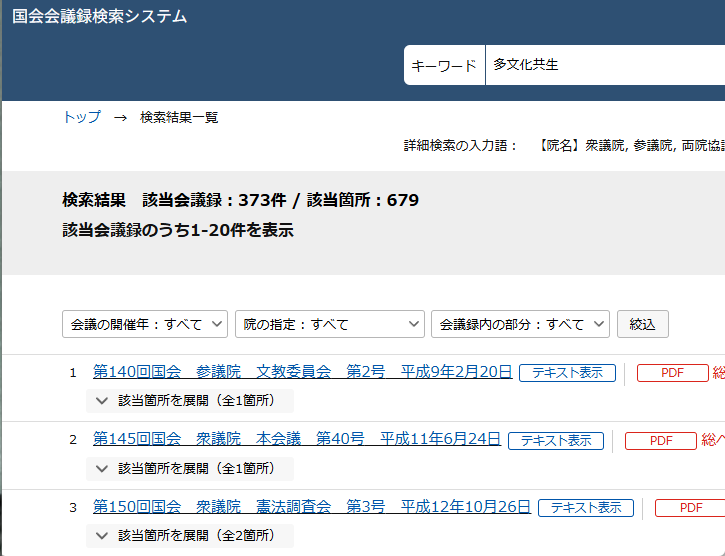Open the 院の指定 dropdown
This screenshot has width=725, height=556.
[330, 324]
